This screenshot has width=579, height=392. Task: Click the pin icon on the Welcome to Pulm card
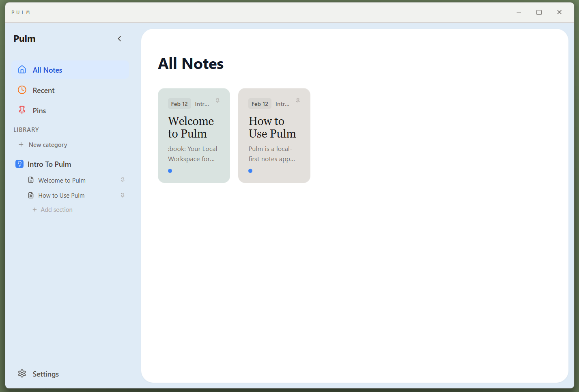point(217,100)
